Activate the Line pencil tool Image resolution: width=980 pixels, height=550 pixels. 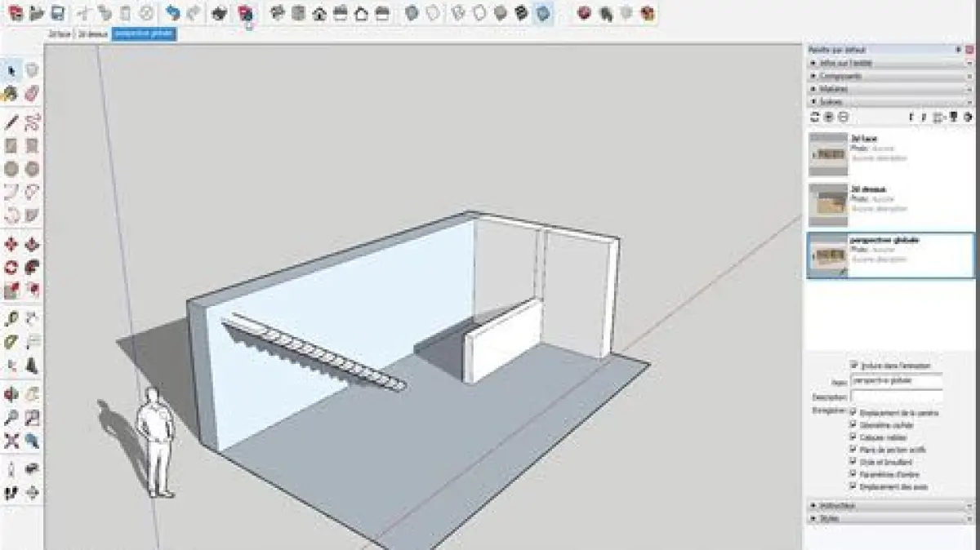point(11,123)
